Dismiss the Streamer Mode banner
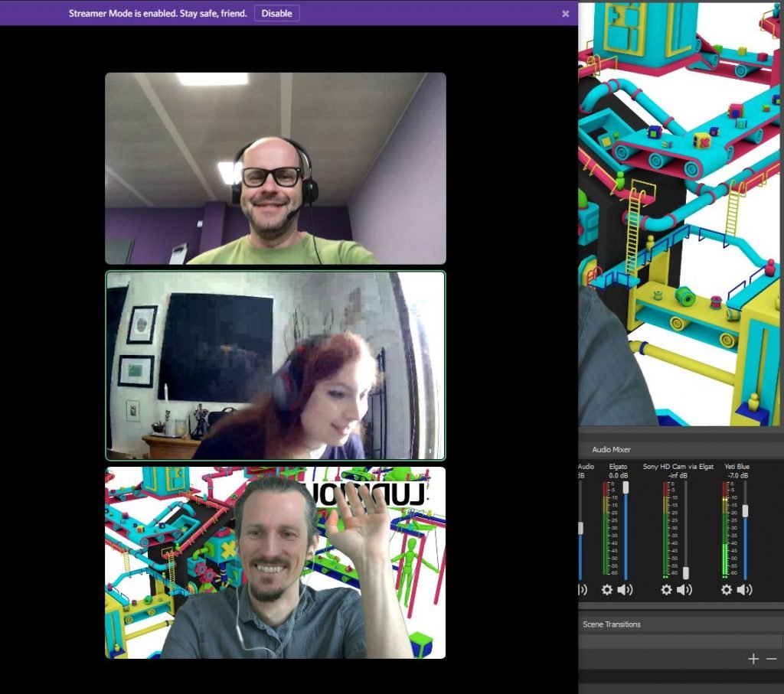This screenshot has height=694, width=784. (565, 13)
